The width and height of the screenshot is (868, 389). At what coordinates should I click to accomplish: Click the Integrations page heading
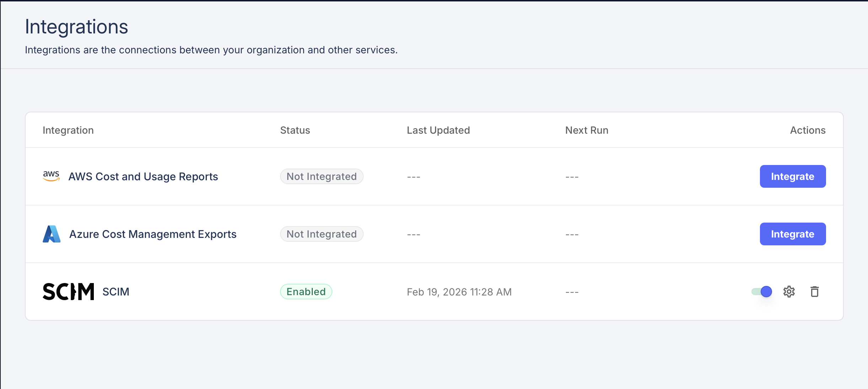pyautogui.click(x=77, y=26)
